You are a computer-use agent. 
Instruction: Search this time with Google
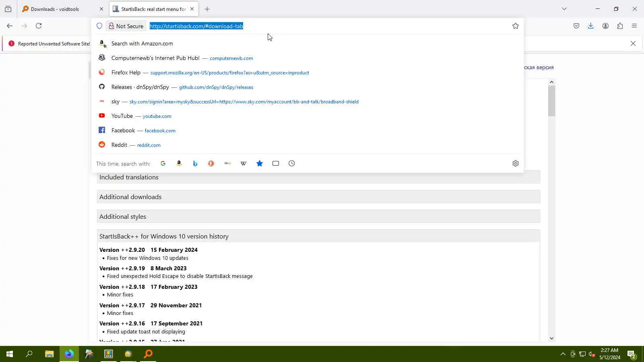pyautogui.click(x=163, y=163)
